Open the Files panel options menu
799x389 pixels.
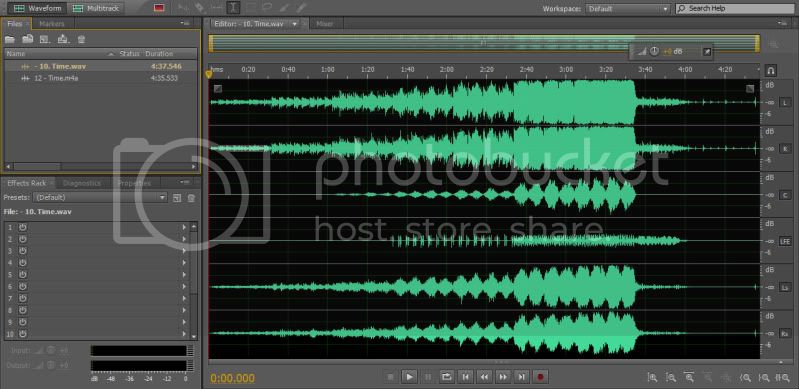click(185, 23)
